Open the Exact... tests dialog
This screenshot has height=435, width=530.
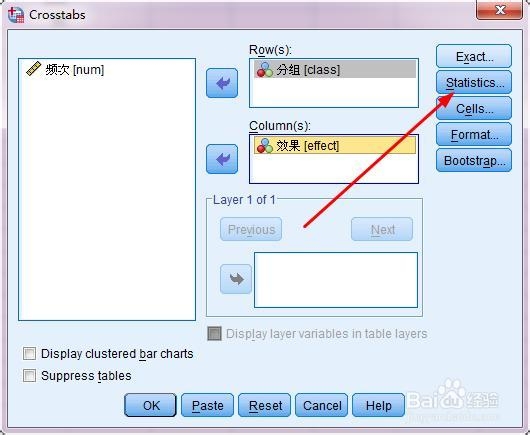(x=474, y=56)
